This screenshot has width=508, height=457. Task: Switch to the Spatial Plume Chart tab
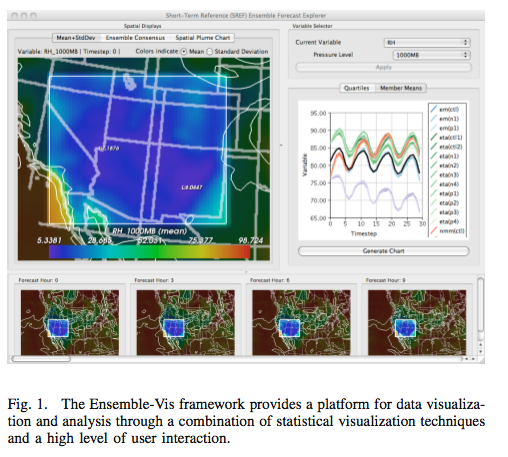click(202, 38)
